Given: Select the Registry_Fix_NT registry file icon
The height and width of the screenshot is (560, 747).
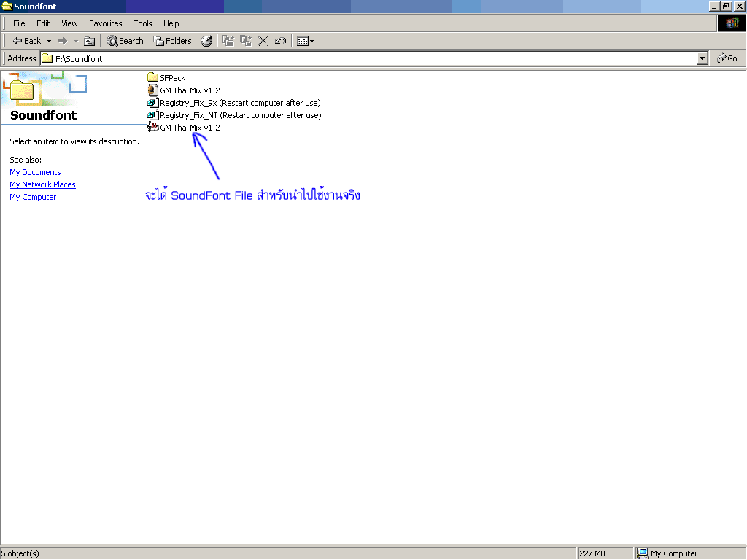Looking at the screenshot, I should (152, 114).
